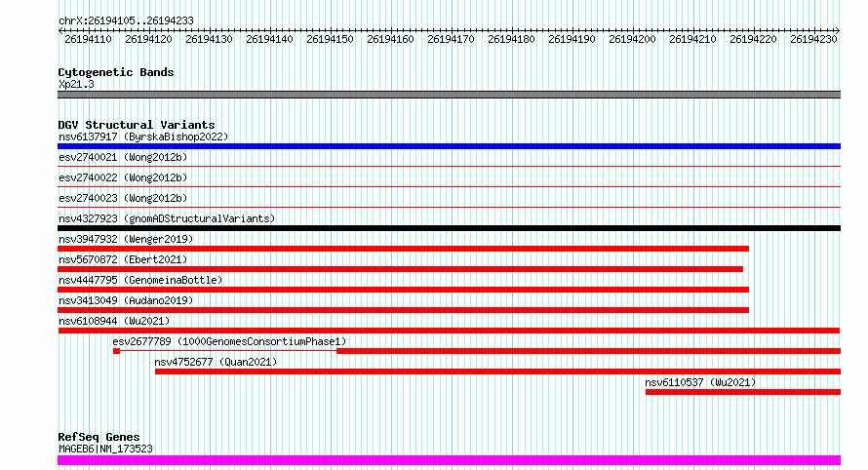Open nsv5670872 (Ebert2021) label

coord(123,259)
